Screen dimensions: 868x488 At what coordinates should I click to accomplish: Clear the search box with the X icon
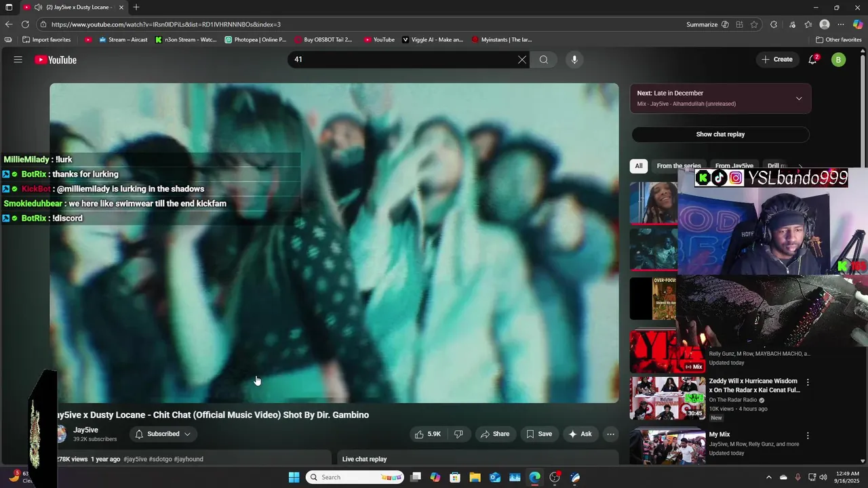[522, 60]
